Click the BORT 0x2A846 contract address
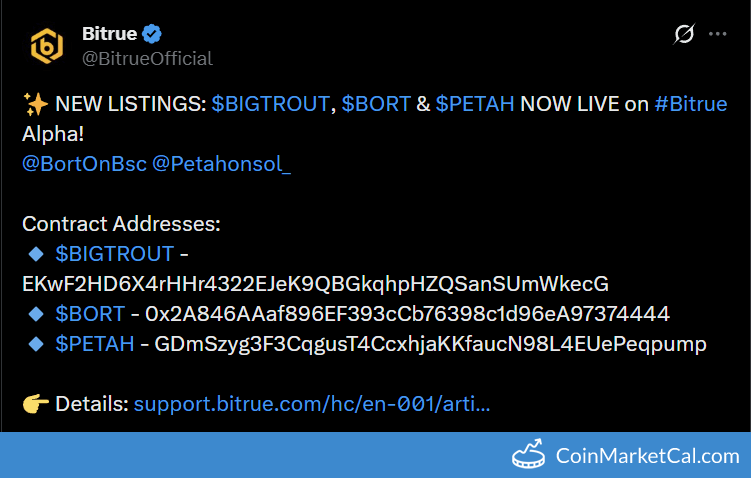The width and height of the screenshot is (751, 478). [407, 314]
